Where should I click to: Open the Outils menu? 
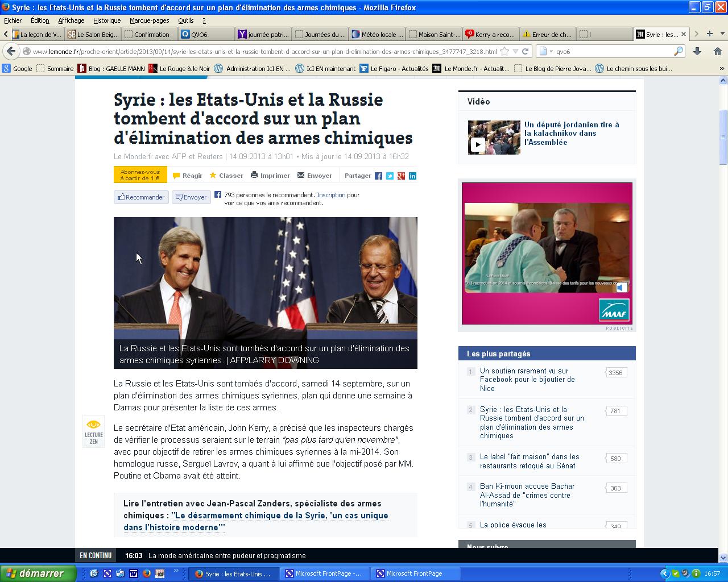click(186, 20)
